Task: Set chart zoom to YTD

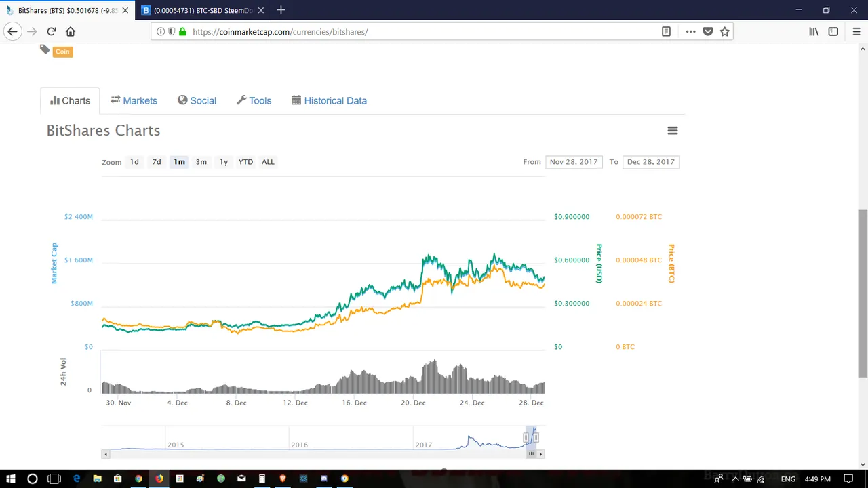Action: [x=245, y=162]
